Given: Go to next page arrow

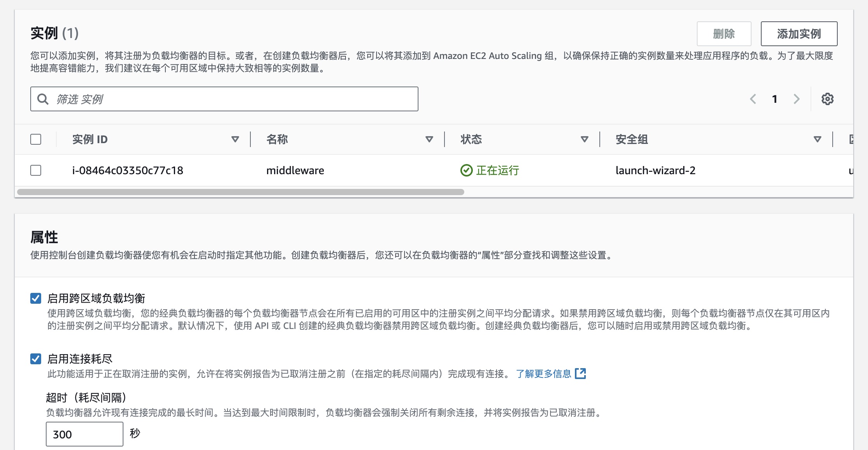Looking at the screenshot, I should pyautogui.click(x=797, y=99).
